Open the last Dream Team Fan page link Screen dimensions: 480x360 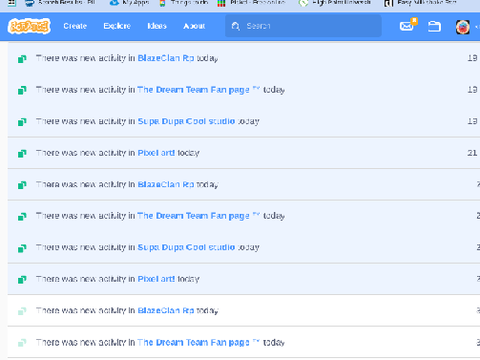(x=199, y=342)
